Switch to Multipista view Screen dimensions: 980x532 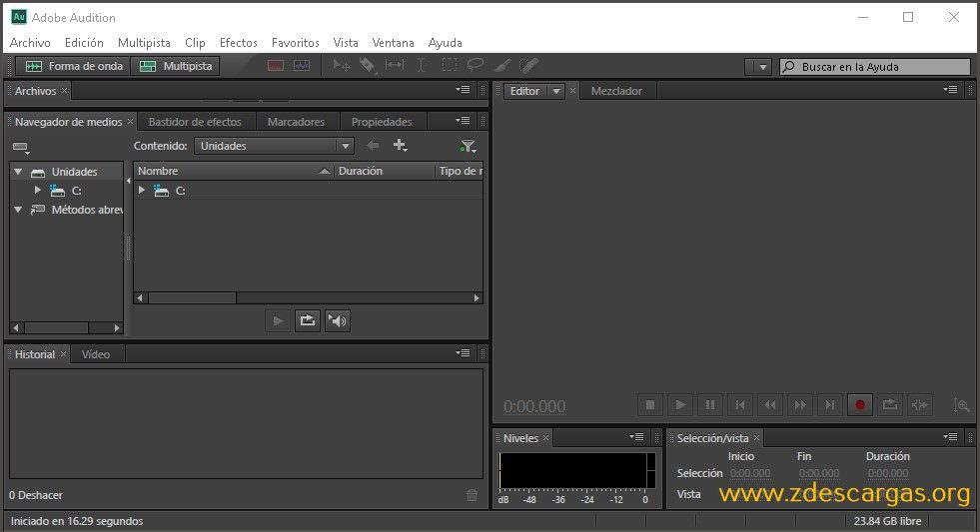(x=175, y=66)
